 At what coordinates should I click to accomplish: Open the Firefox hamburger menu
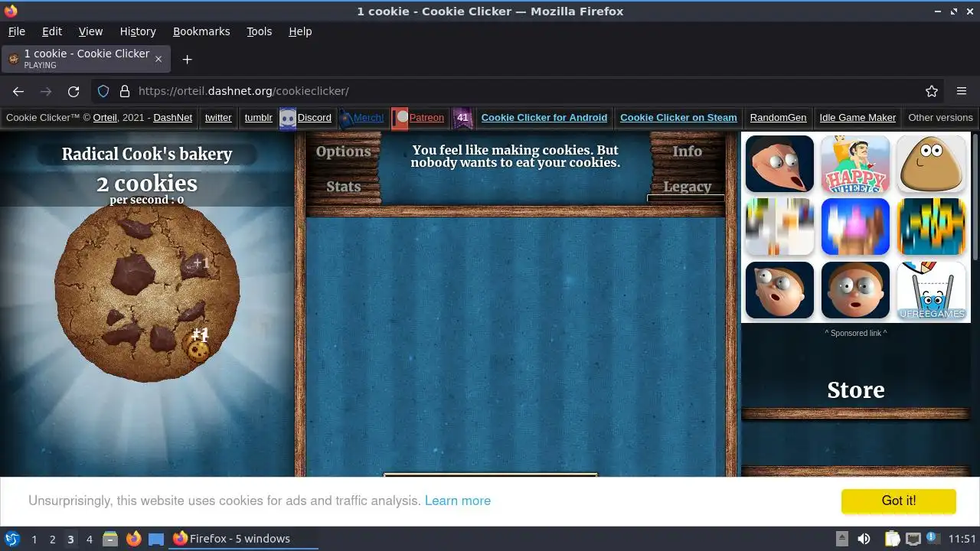click(x=962, y=91)
